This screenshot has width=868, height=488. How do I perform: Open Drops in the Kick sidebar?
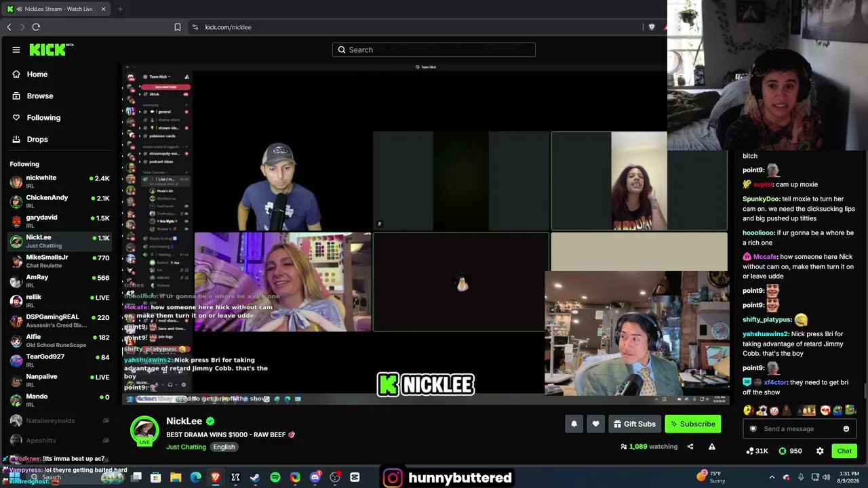[x=60, y=140]
